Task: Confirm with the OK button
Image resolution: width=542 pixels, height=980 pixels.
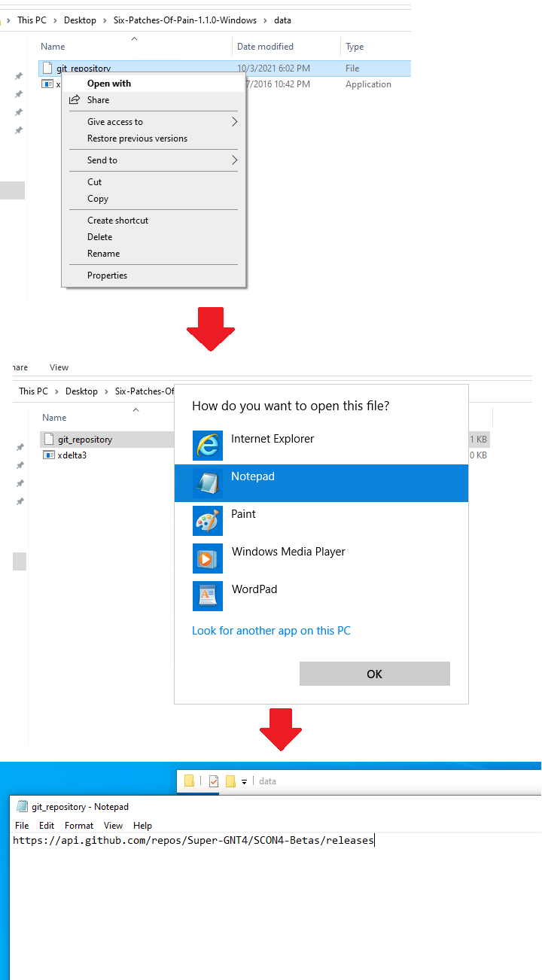Action: pyautogui.click(x=375, y=674)
